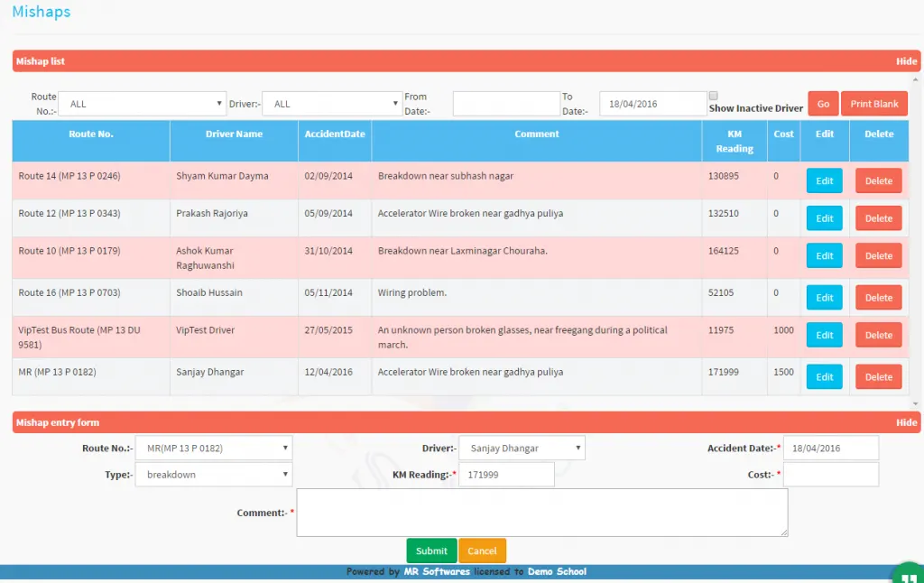Hide the Mishap entry form panel
Image resolution: width=924 pixels, height=583 pixels.
(x=906, y=422)
